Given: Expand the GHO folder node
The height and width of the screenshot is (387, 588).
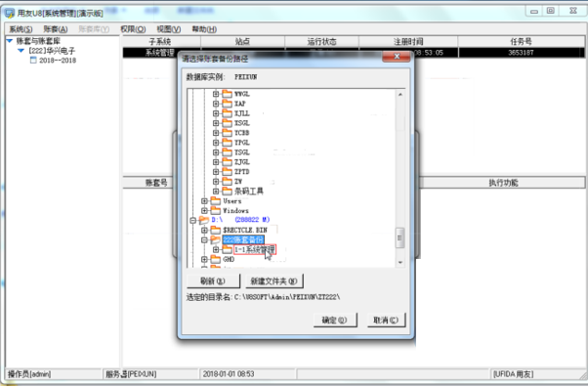Looking at the screenshot, I should 204,259.
